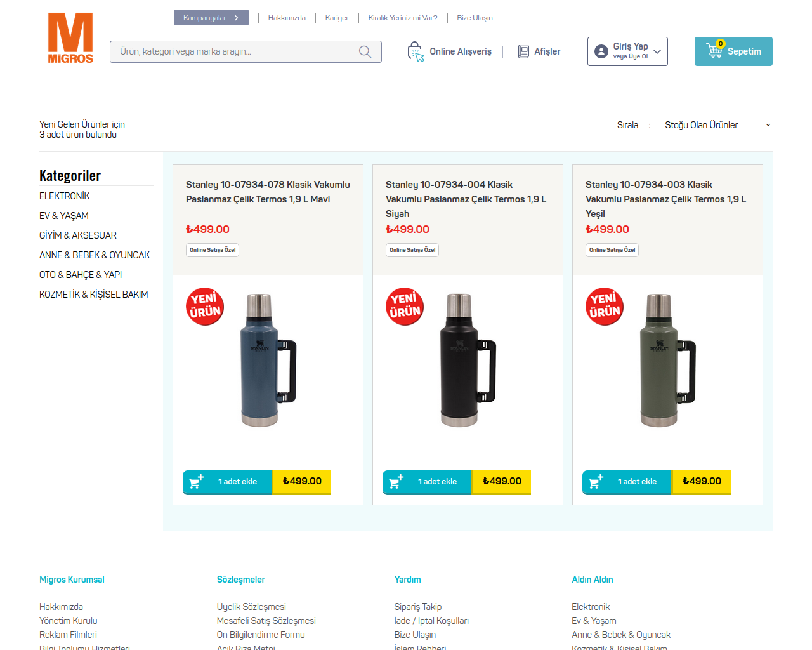The image size is (812, 650).
Task: Focus the product search field
Action: [246, 51]
